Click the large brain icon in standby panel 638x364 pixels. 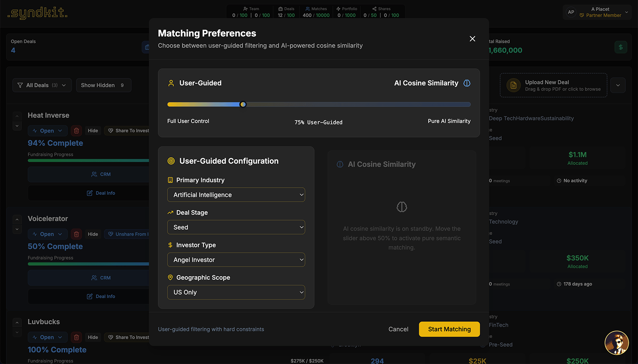pos(402,207)
